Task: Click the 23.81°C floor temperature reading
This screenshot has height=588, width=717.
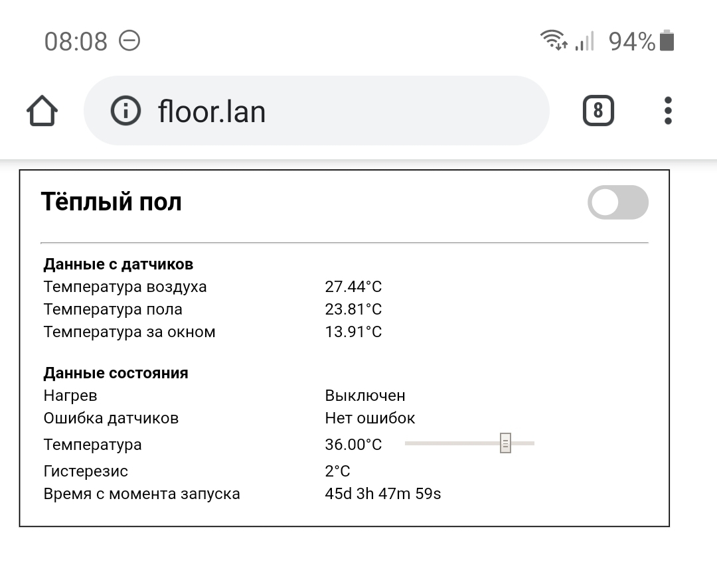Action: point(353,309)
